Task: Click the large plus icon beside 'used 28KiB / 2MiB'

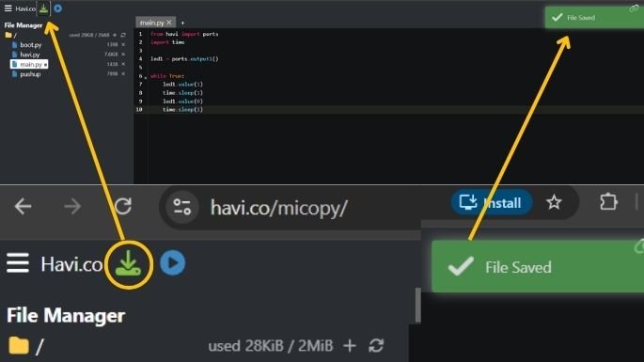Action: coord(350,346)
